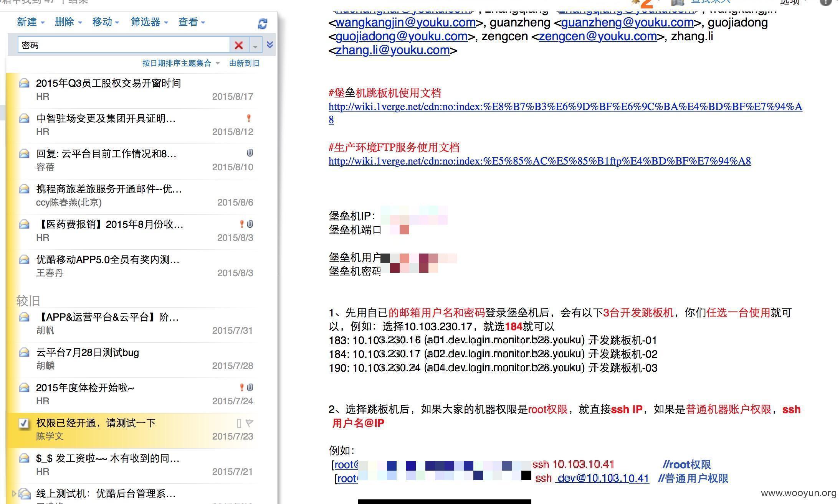Click attachment clip on 【医药费报销】2015年8月份 message
Image resolution: width=840 pixels, height=504 pixels.
click(250, 224)
